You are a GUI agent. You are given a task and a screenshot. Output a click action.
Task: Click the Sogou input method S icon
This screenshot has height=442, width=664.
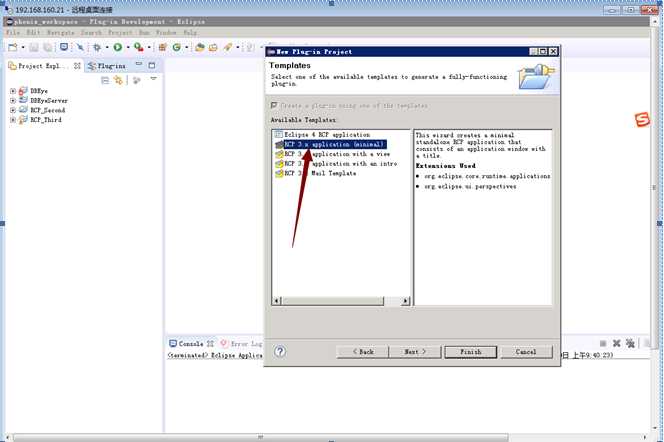642,119
